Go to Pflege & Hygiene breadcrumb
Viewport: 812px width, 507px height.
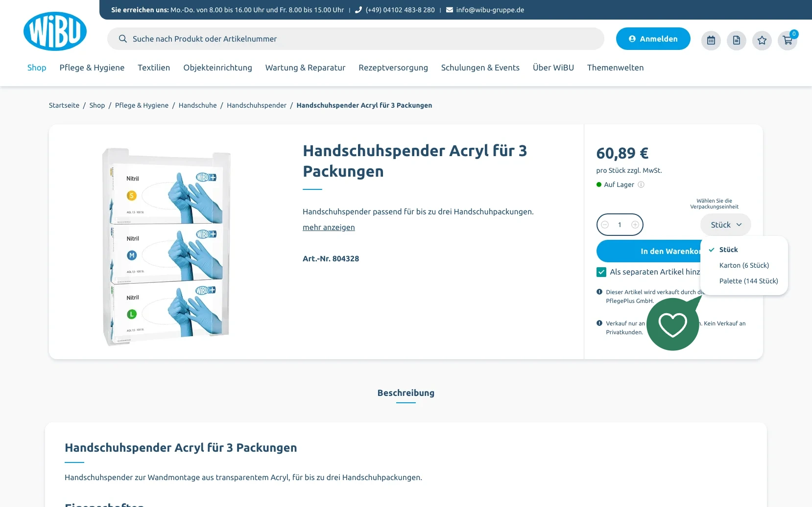pyautogui.click(x=142, y=105)
